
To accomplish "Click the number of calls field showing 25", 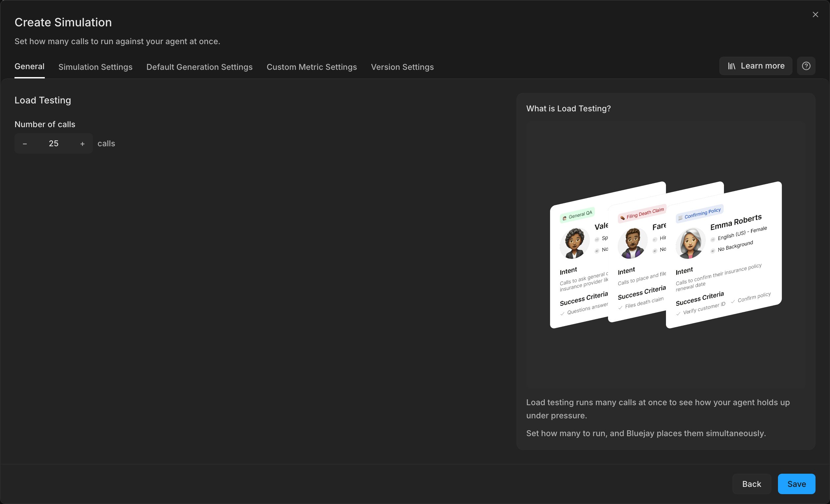I will click(54, 144).
